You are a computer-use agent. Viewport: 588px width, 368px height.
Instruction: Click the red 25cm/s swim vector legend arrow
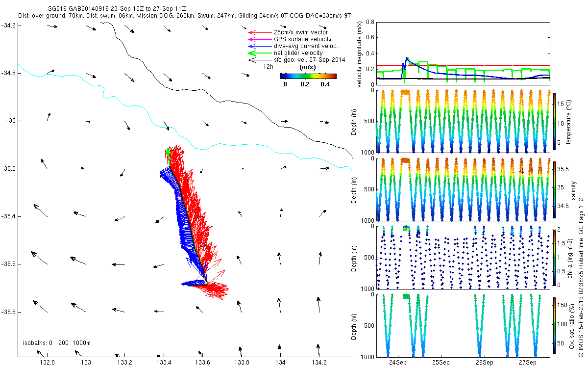pyautogui.click(x=259, y=32)
